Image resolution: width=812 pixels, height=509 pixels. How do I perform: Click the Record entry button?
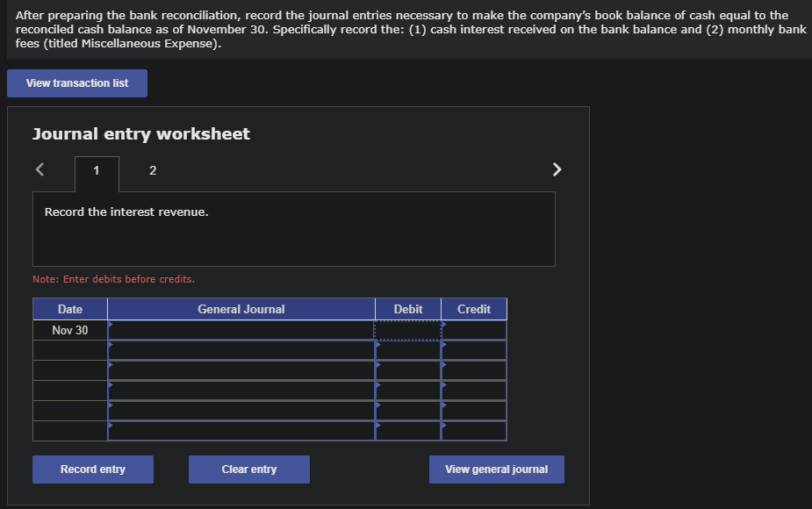(92, 469)
